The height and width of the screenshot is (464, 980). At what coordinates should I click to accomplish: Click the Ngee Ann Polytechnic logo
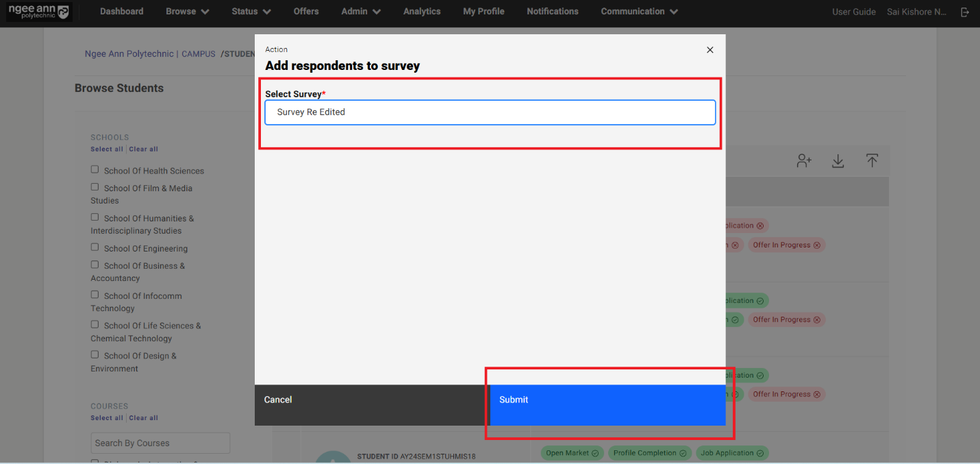coord(38,12)
